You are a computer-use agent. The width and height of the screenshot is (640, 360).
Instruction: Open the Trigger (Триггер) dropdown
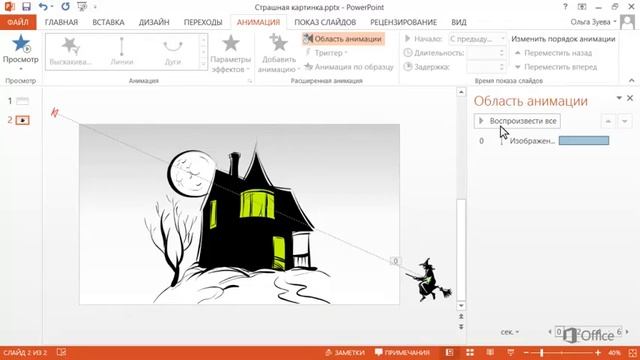pyautogui.click(x=327, y=53)
